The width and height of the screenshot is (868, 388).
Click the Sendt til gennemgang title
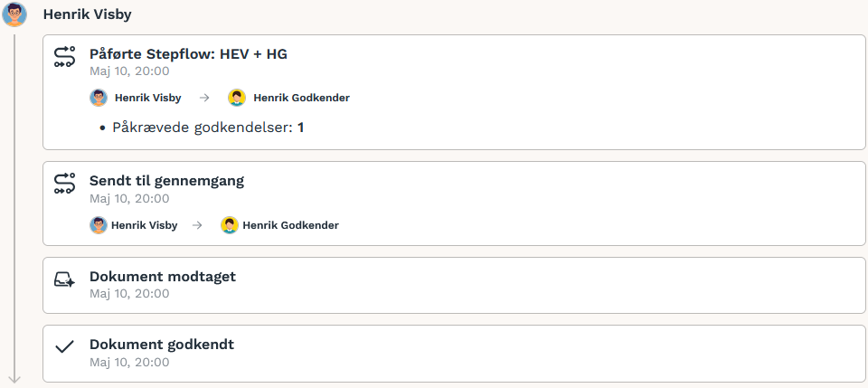166,181
